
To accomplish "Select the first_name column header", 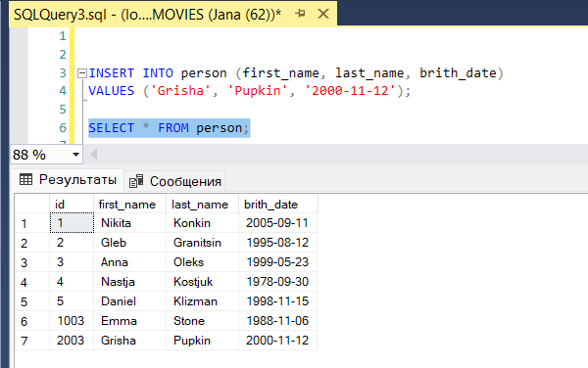I will tap(129, 205).
